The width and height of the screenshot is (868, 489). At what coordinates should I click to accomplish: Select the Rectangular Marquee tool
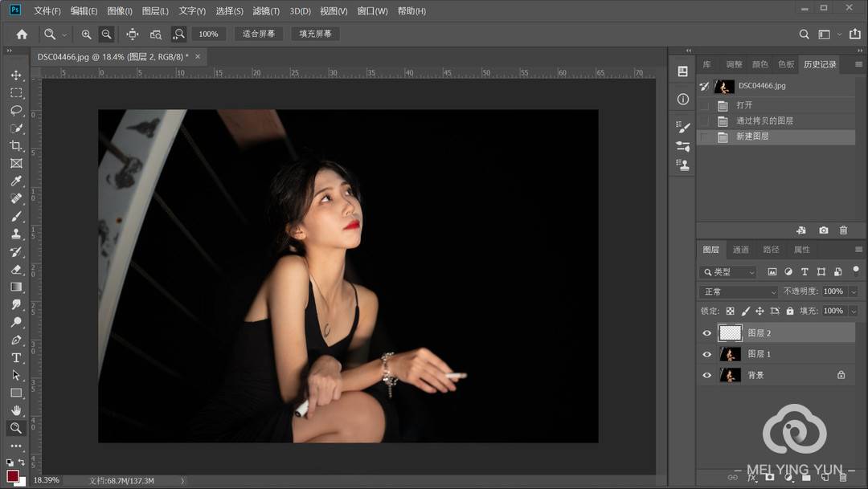tap(16, 93)
